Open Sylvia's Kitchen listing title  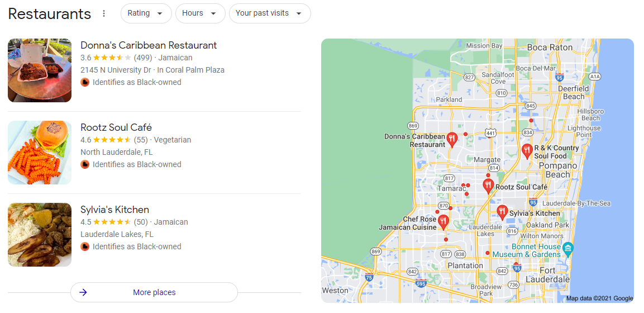coord(115,210)
